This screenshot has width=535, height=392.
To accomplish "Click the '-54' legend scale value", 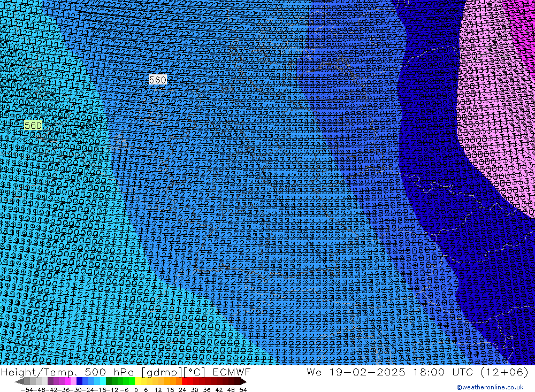I will 27,390.
